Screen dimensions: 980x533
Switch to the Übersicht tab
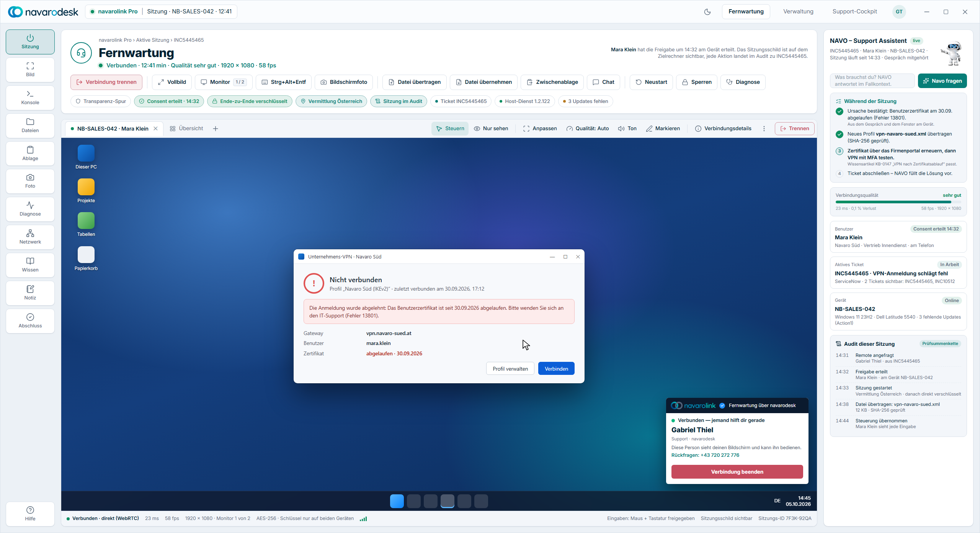(x=186, y=129)
